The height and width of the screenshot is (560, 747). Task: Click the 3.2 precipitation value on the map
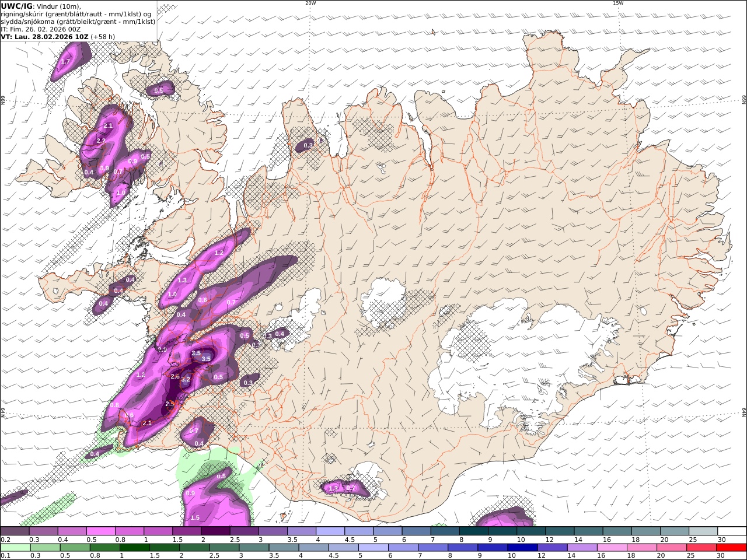186,379
